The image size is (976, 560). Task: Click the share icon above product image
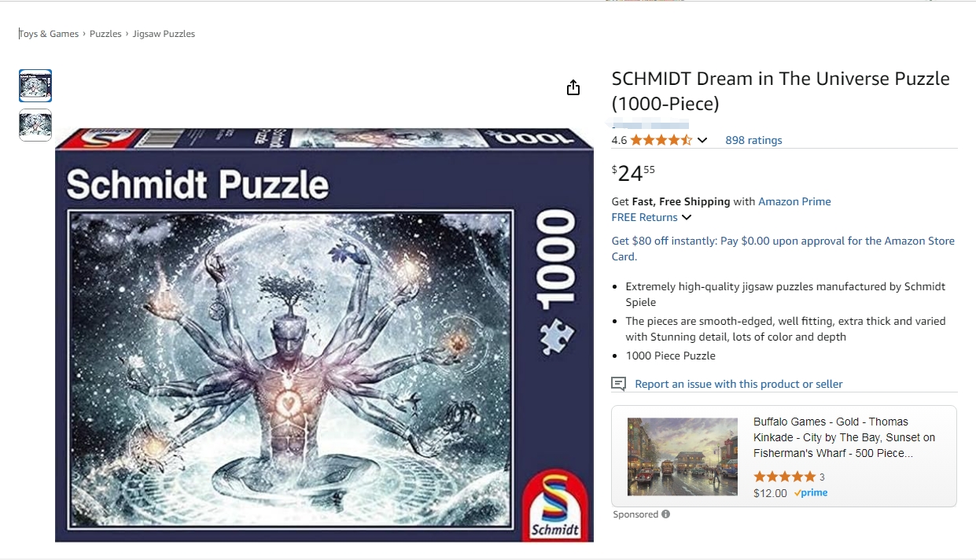[573, 87]
